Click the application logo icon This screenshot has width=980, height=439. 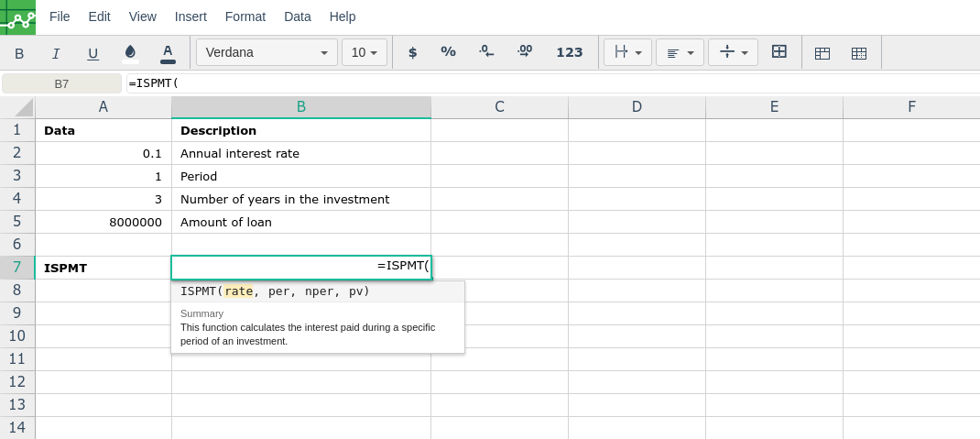click(x=17, y=17)
